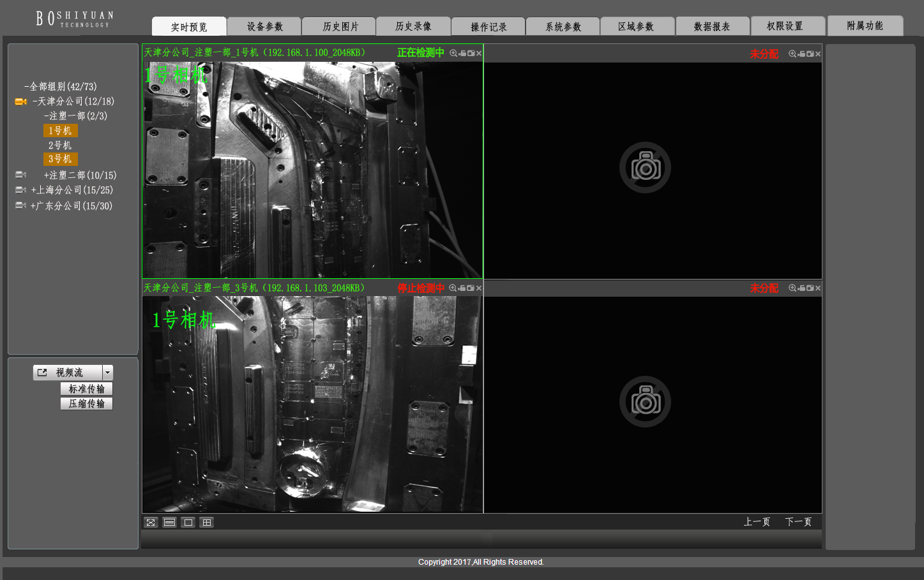The width and height of the screenshot is (924, 580).
Task: Click the fullscreen layout icon below video grid
Action: coord(151,523)
